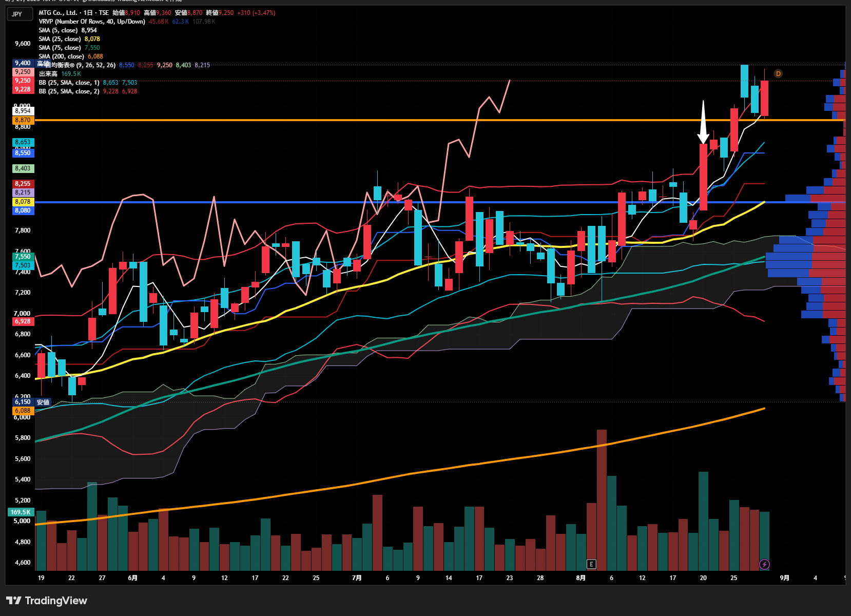Click the 6月 date label on time axis
The image size is (851, 616).
[133, 578]
